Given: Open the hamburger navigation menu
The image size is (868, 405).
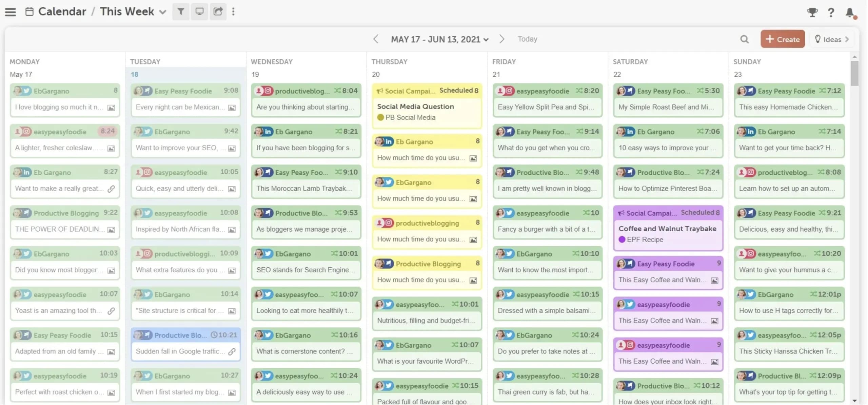Looking at the screenshot, I should [10, 11].
